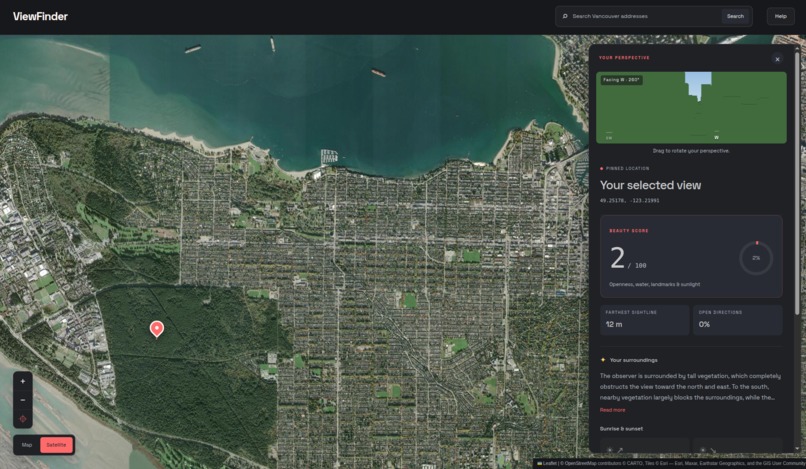Click the yellow sparkle icon beside Your surroundings

pos(603,360)
